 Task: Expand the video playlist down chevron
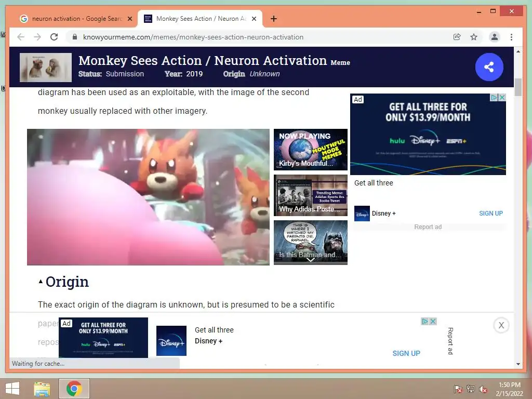point(311,260)
